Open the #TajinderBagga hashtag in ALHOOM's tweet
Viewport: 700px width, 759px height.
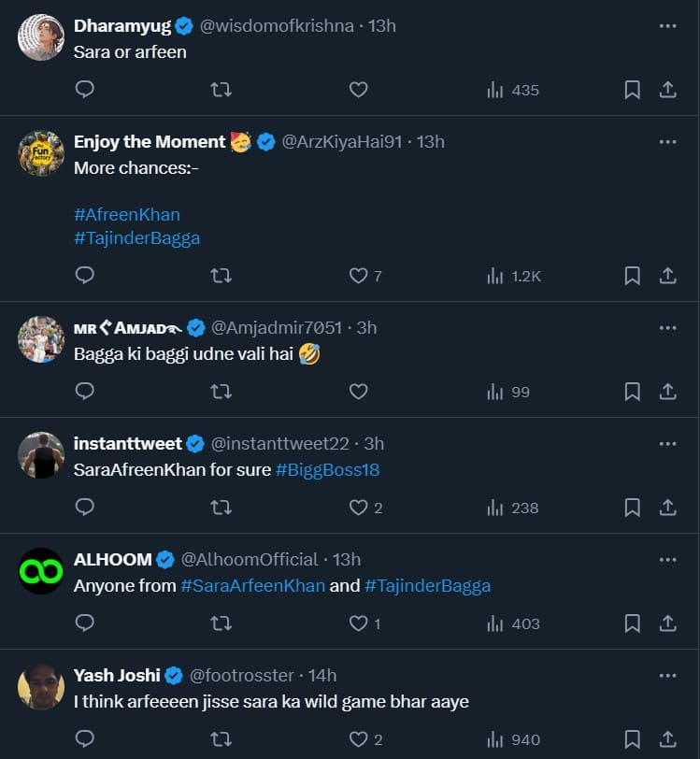tap(427, 586)
